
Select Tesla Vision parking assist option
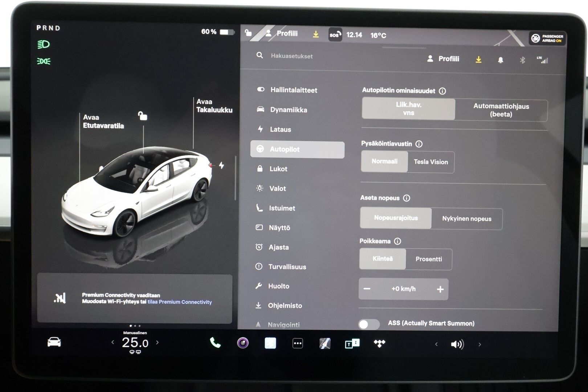pyautogui.click(x=431, y=162)
